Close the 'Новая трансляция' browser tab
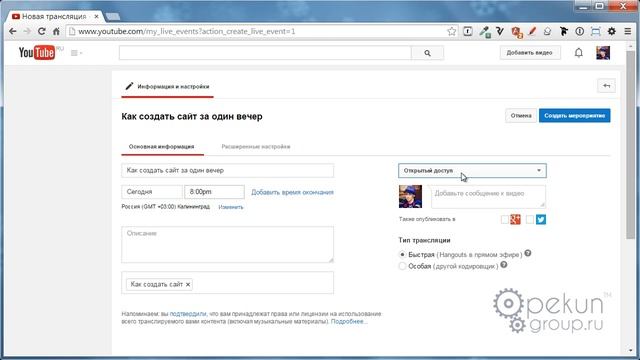 point(96,16)
